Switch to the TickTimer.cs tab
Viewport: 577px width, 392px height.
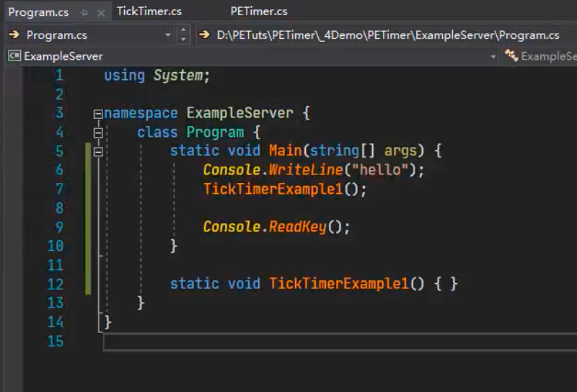[x=149, y=12]
